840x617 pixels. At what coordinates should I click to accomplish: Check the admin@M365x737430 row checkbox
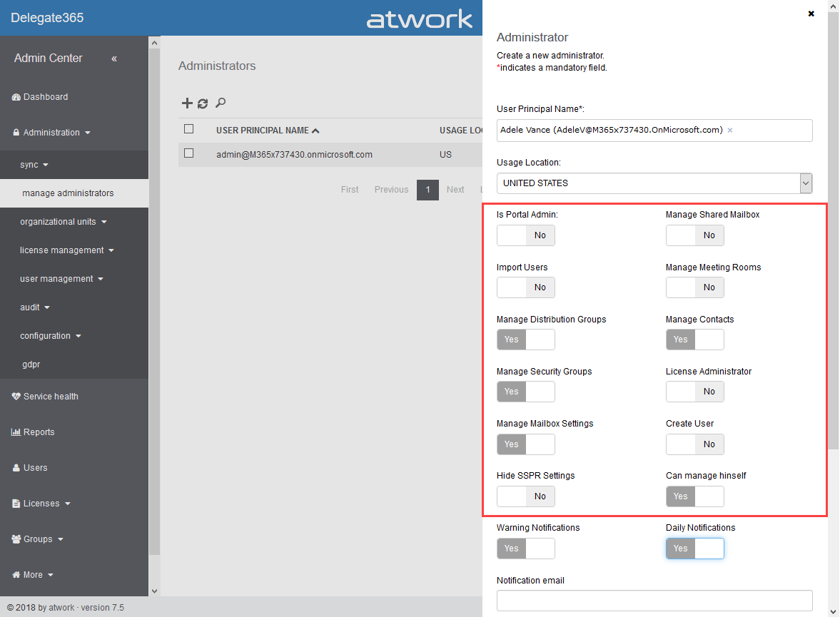tap(188, 153)
